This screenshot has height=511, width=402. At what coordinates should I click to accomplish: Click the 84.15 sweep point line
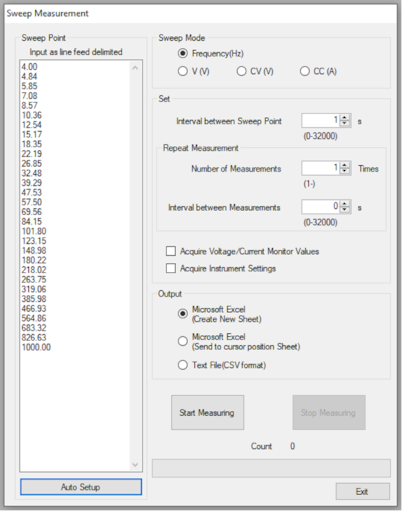32,221
